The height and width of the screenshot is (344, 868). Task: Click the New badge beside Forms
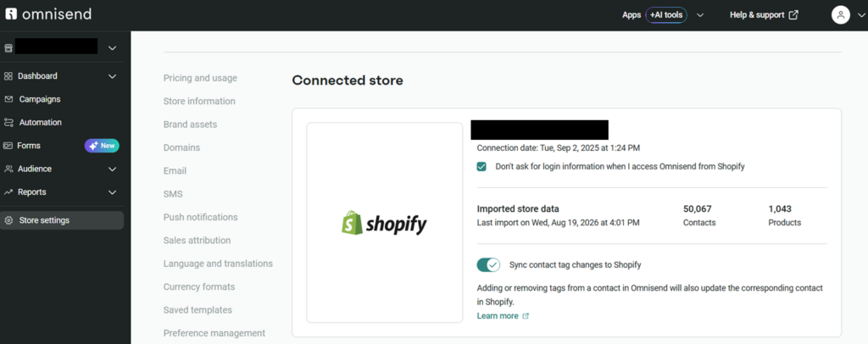tap(102, 146)
